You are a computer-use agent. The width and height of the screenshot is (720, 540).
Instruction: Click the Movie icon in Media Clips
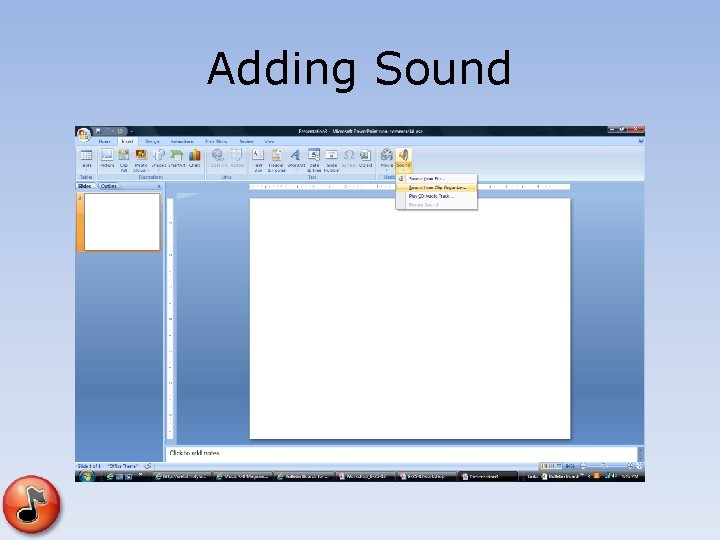387,155
